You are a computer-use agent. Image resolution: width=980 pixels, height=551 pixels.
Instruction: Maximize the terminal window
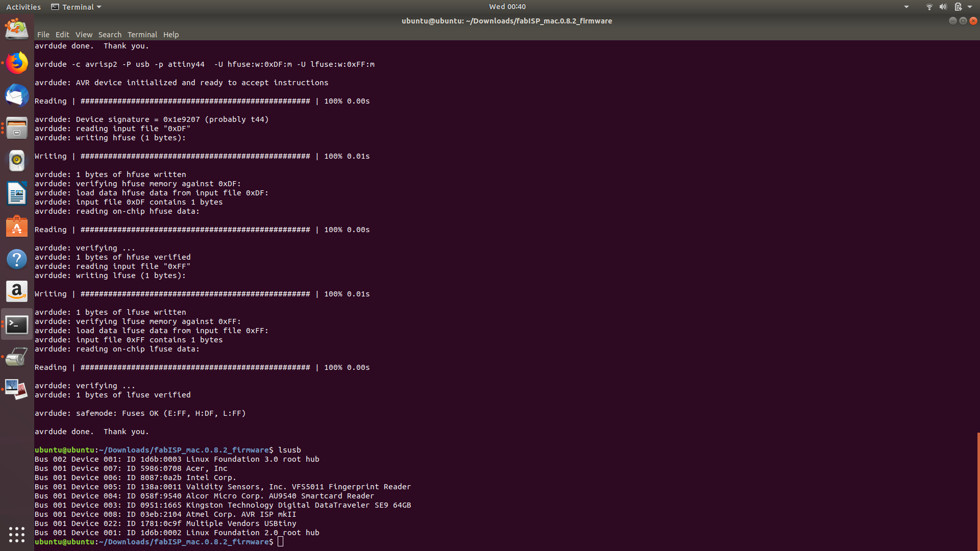[x=963, y=21]
